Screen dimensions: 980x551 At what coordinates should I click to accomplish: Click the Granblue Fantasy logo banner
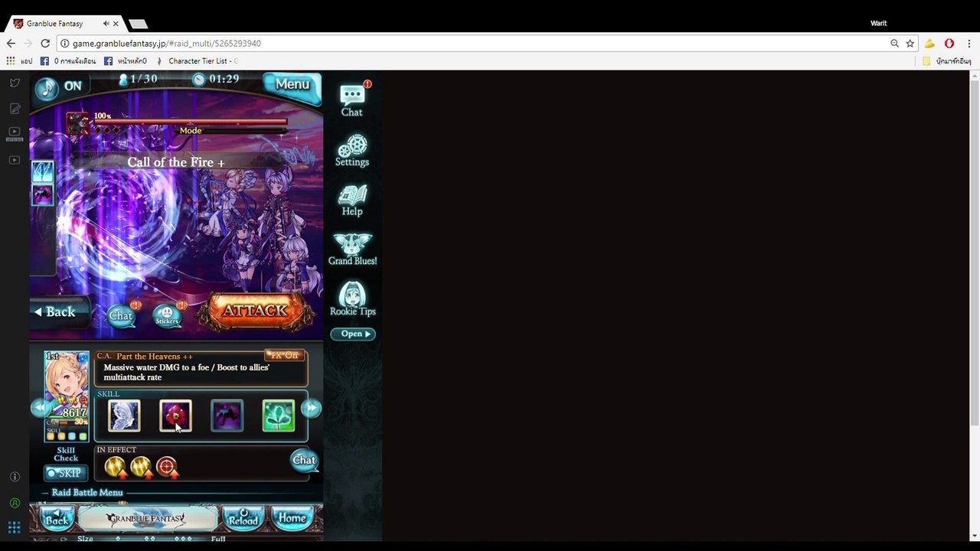tap(146, 519)
